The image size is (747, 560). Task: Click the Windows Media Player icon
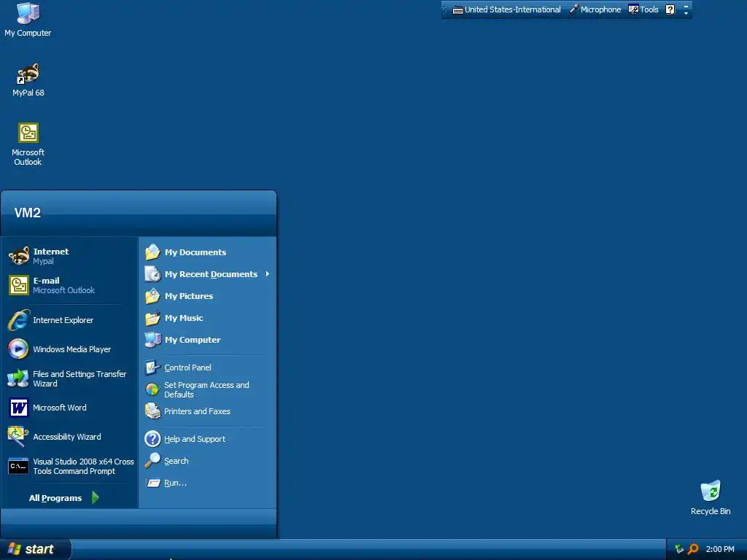pyautogui.click(x=18, y=349)
